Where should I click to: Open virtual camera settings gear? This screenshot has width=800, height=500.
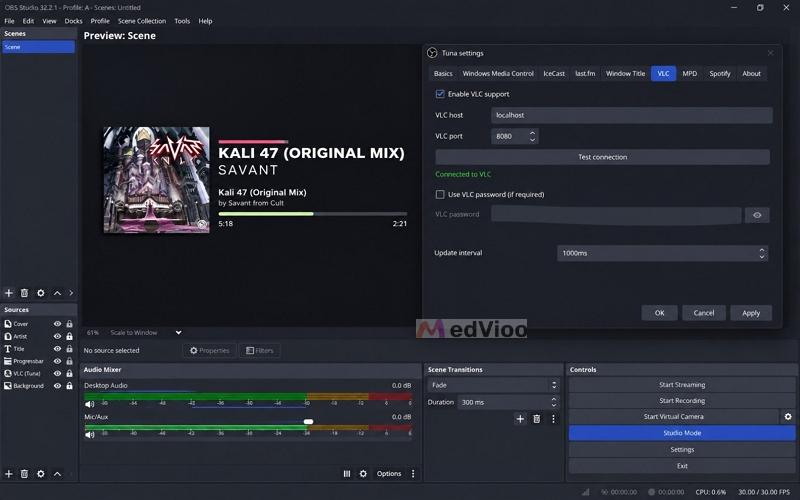coord(788,417)
